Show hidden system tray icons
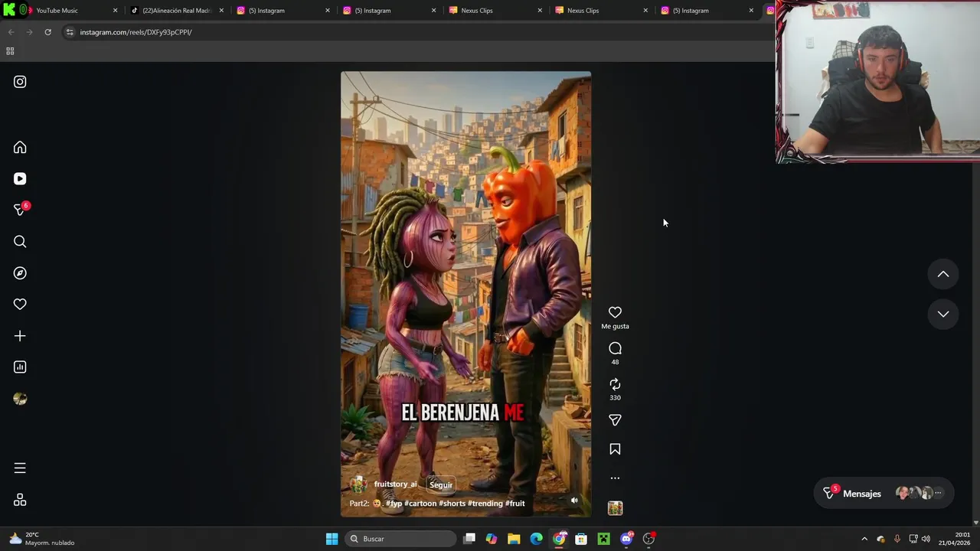This screenshot has height=551, width=980. (864, 539)
